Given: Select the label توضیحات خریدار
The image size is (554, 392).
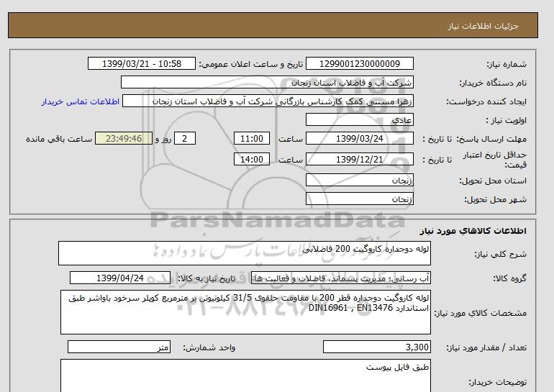Looking at the screenshot, I should click(497, 383).
